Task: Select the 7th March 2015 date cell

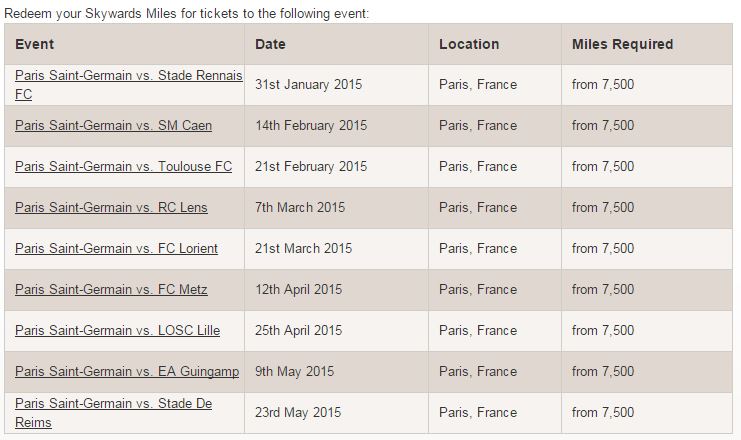Action: [x=300, y=208]
